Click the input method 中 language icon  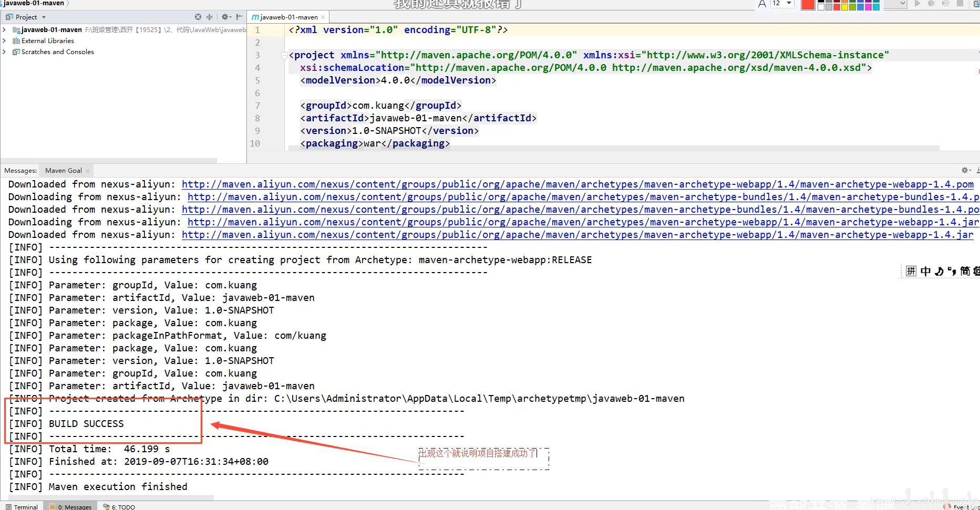pyautogui.click(x=925, y=271)
